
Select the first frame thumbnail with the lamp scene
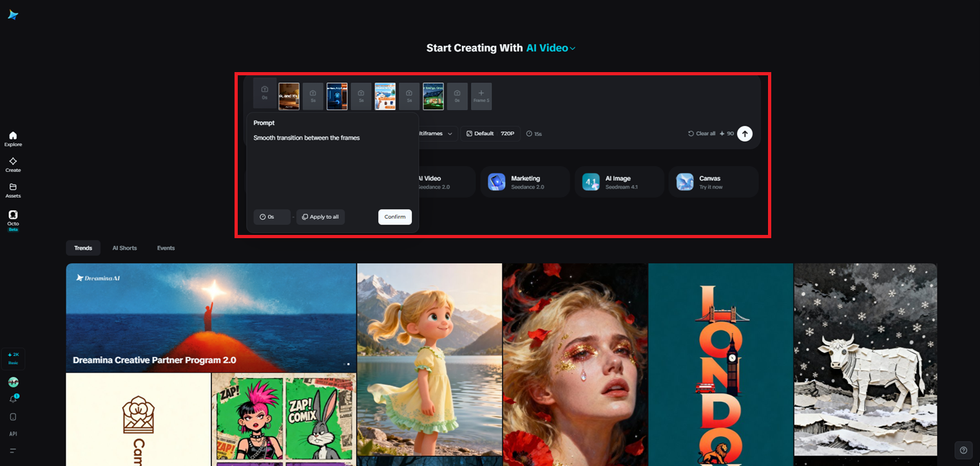pos(289,97)
